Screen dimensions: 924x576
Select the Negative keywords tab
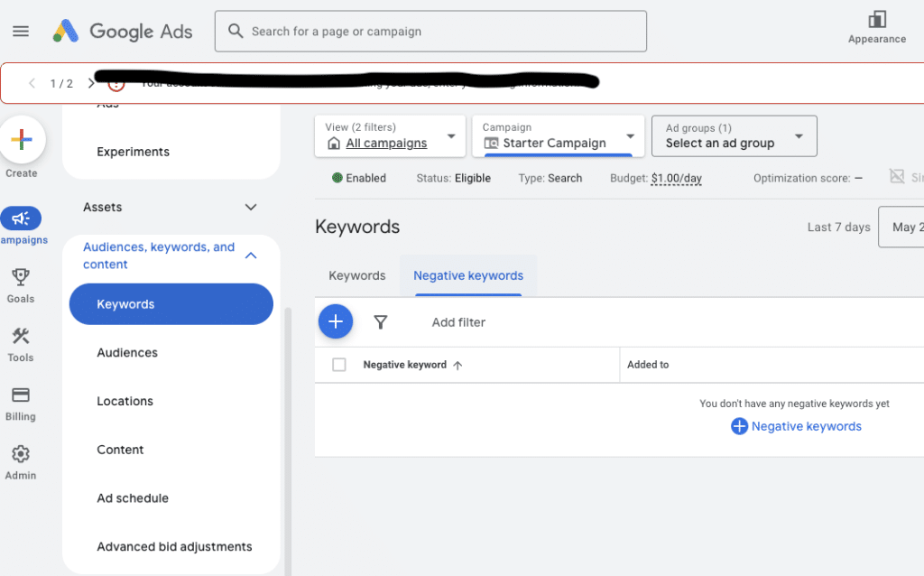coord(468,275)
